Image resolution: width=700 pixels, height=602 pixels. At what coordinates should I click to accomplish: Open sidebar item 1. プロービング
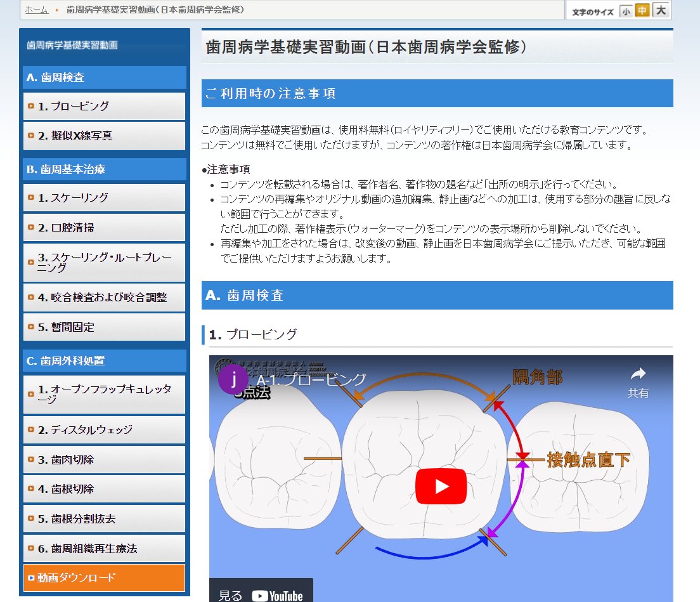pyautogui.click(x=105, y=107)
